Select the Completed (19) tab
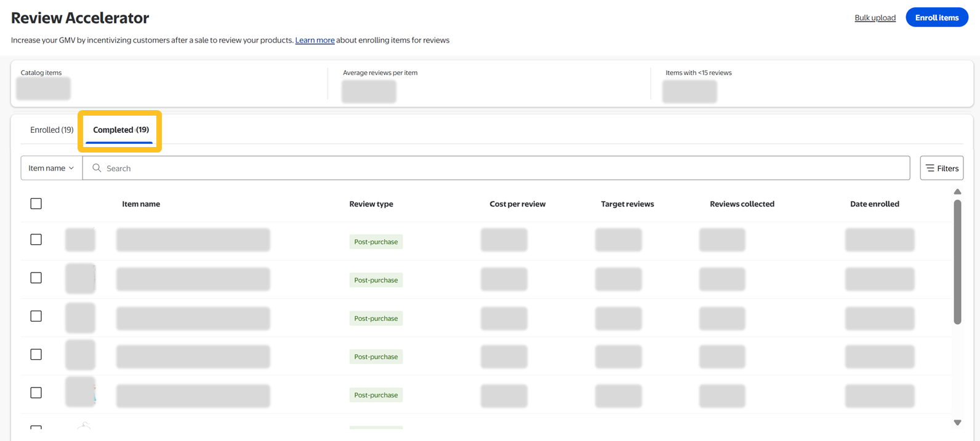This screenshot has height=441, width=980. coord(121,130)
